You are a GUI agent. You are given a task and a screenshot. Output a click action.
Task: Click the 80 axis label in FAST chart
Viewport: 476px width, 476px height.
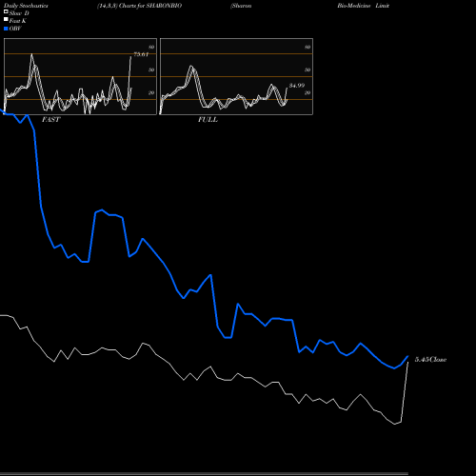151,48
